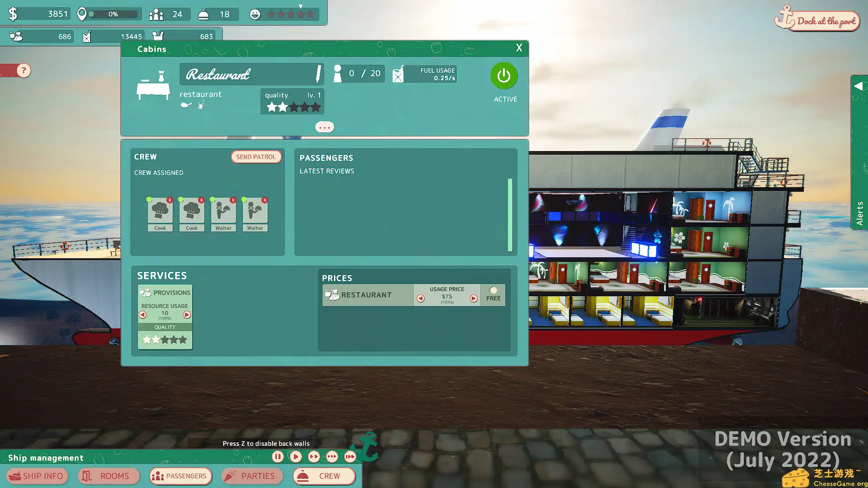Viewport: 868px width, 488px height.
Task: Set the restaurant usage price to FREE
Action: tap(493, 291)
